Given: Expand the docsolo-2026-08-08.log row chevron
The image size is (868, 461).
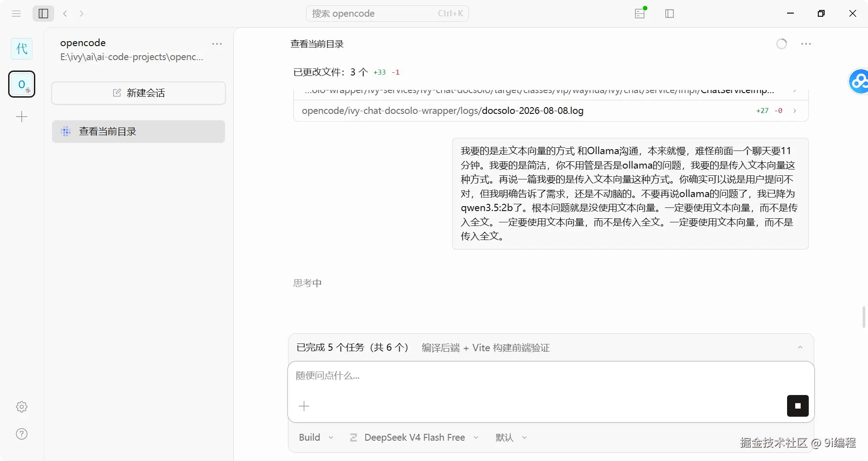Looking at the screenshot, I should point(795,111).
